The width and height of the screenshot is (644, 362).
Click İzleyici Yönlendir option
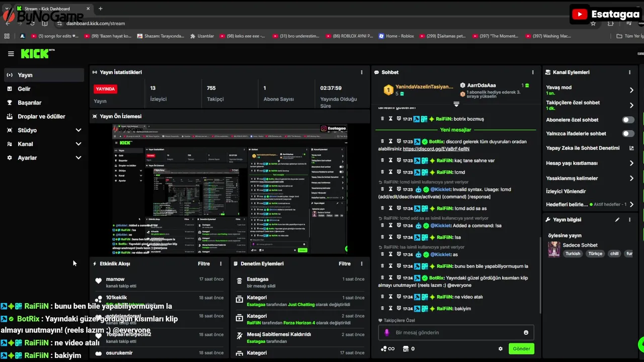pos(566,191)
